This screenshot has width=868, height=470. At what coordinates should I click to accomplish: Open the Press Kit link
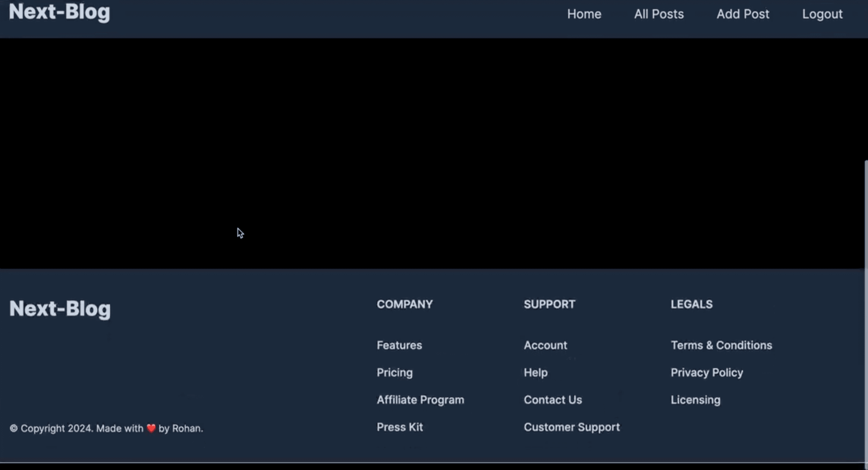(x=400, y=427)
